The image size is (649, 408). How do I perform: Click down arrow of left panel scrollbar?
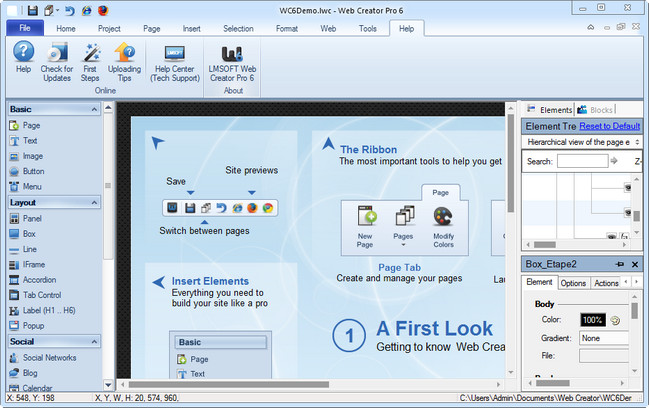click(108, 385)
